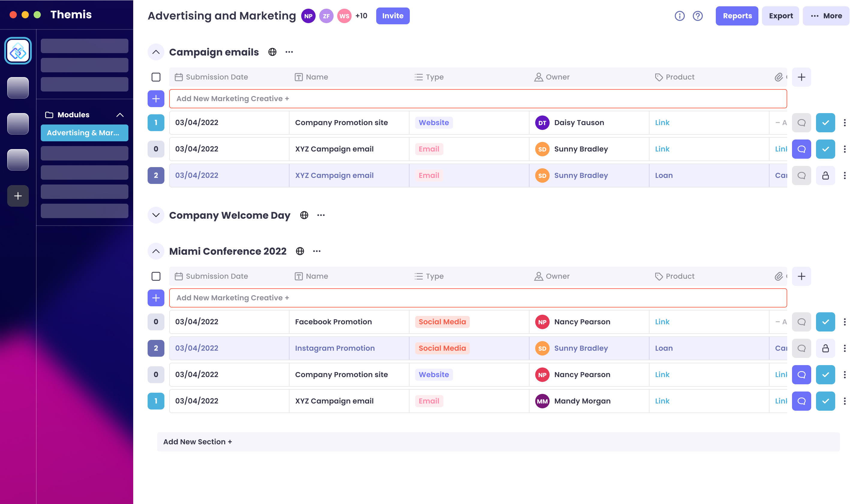
Task: Click the info circle icon in header
Action: pyautogui.click(x=680, y=16)
